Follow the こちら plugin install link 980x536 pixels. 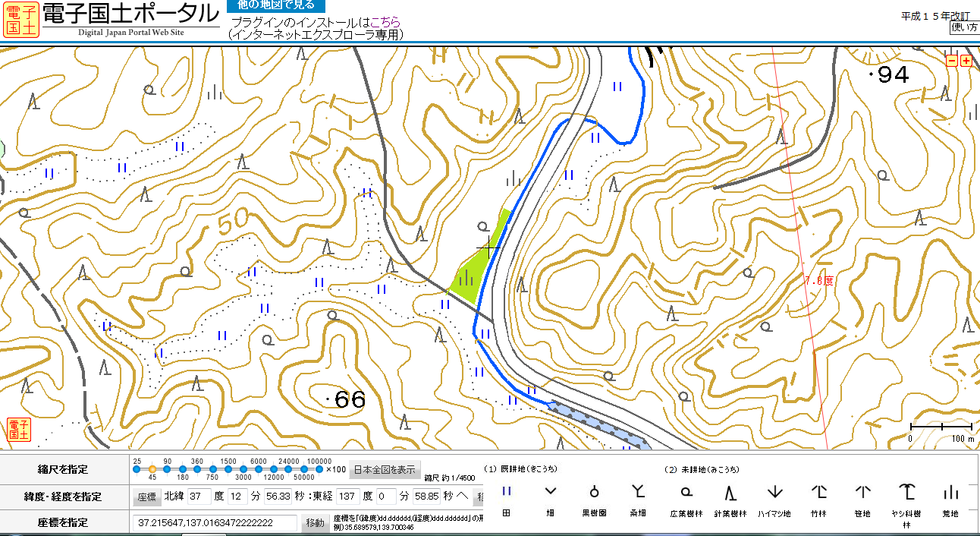(385, 22)
